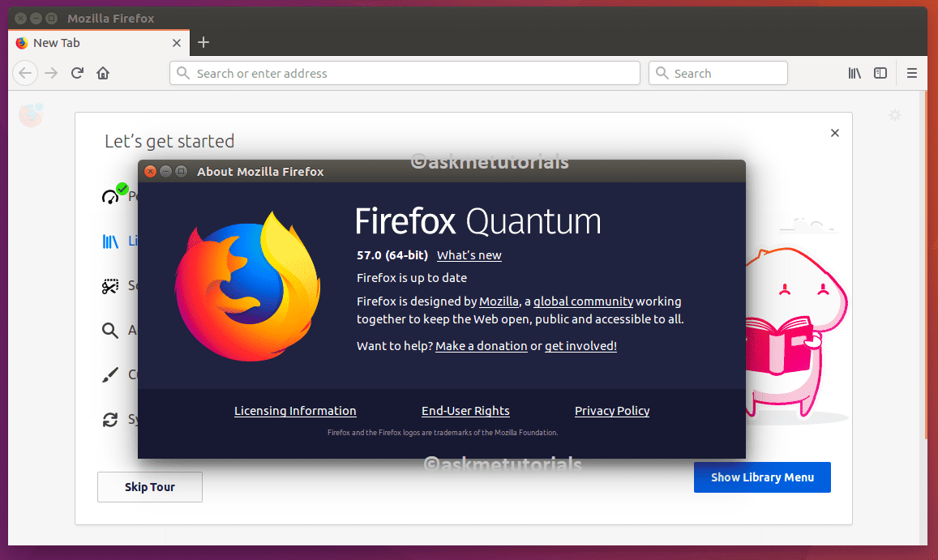Open the Home page icon
938x560 pixels.
[103, 73]
